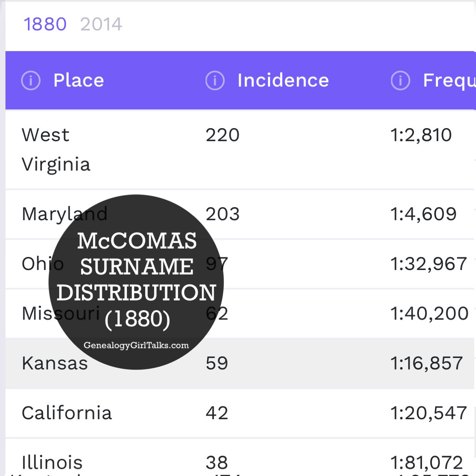
Task: Open the California place entry
Action: coord(67,413)
